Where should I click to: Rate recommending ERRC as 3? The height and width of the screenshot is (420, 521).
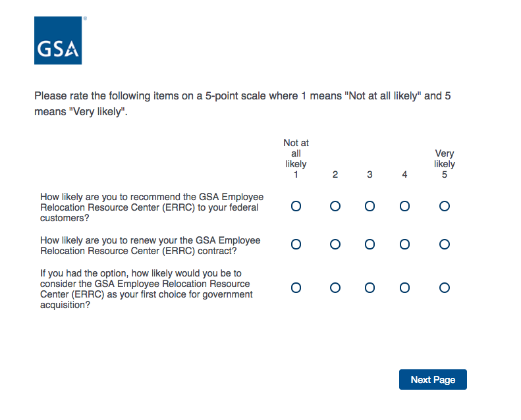pos(370,206)
